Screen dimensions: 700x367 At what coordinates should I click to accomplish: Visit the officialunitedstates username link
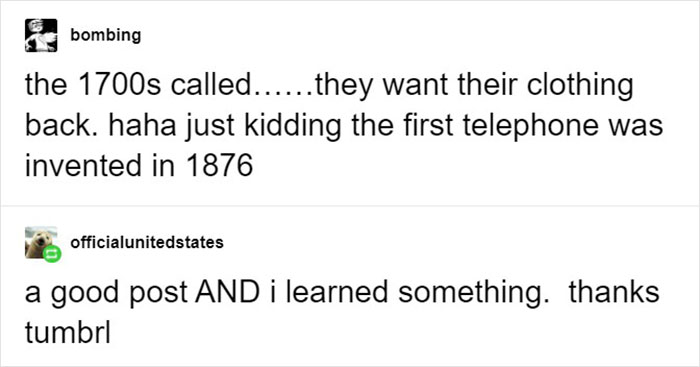coord(147,242)
